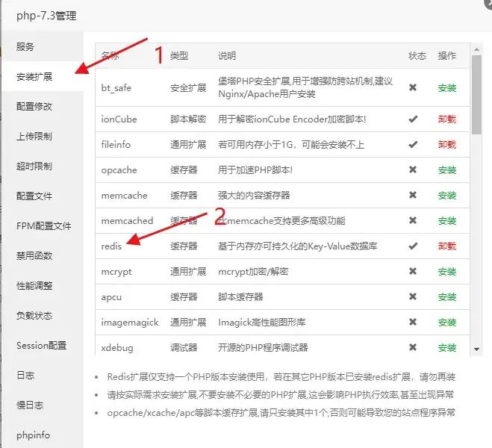The height and width of the screenshot is (448, 492).
Task: Click the extension list scrollbar down arrow
Action: 476,349
